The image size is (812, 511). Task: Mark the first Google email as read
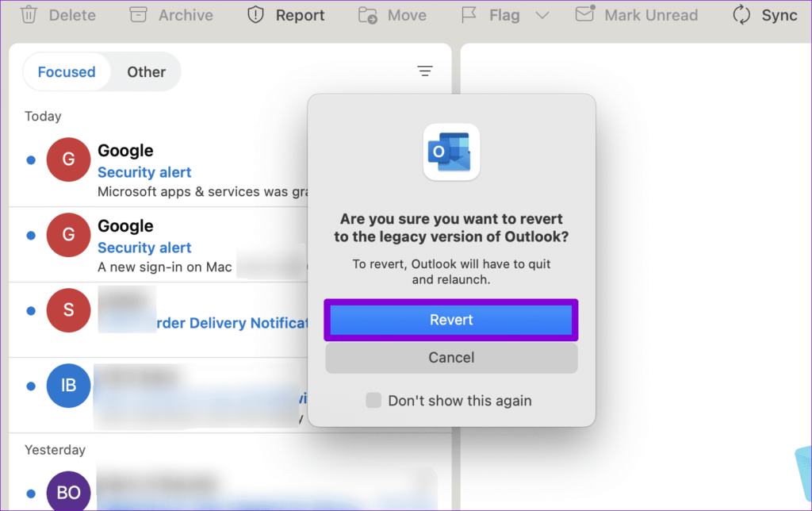coord(29,159)
